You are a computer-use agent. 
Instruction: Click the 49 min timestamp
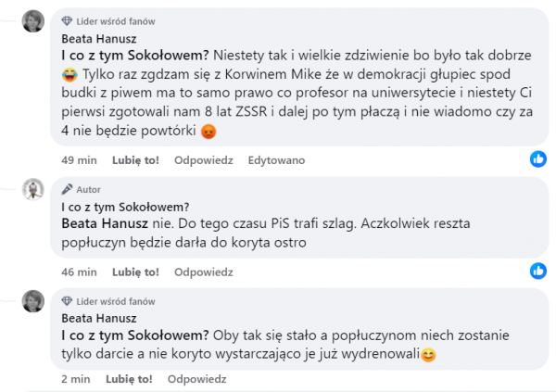(x=79, y=160)
